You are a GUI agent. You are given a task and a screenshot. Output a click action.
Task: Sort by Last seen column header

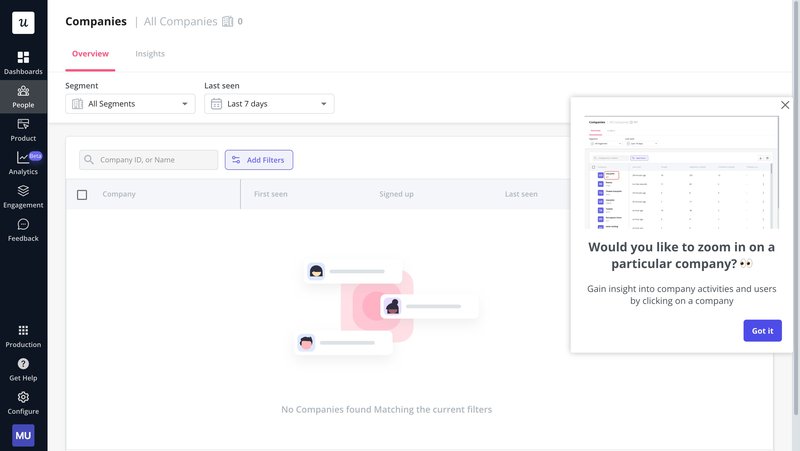pyautogui.click(x=521, y=194)
